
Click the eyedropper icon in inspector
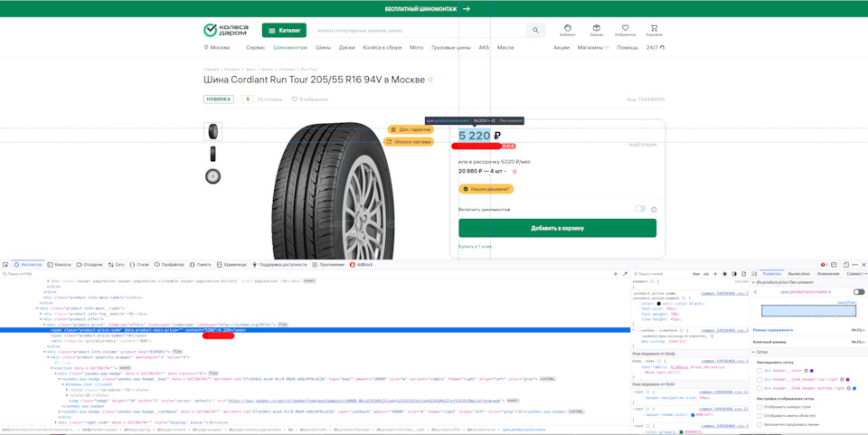[625, 274]
